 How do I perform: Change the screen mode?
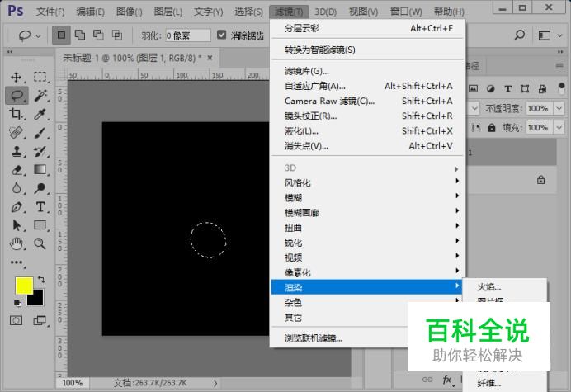point(40,320)
